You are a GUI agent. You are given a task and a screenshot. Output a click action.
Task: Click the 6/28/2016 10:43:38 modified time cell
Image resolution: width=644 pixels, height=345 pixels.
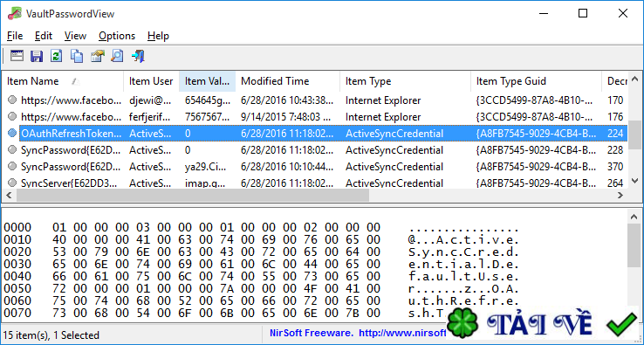click(x=287, y=100)
